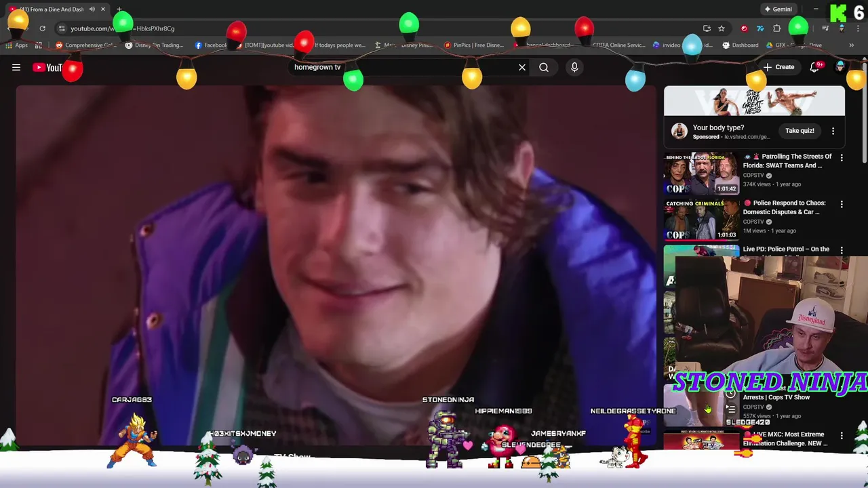868x488 pixels.
Task: Open 'Patrolling The Streets Of Florida' video title
Action: [x=787, y=161]
